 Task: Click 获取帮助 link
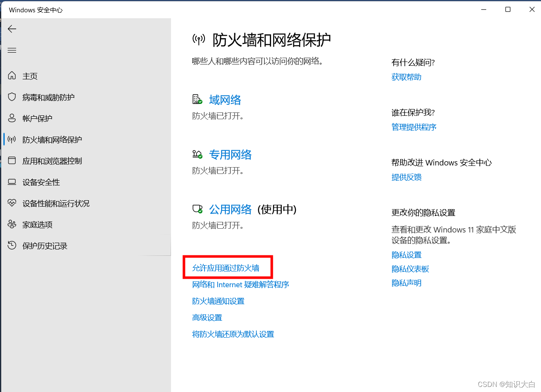406,77
